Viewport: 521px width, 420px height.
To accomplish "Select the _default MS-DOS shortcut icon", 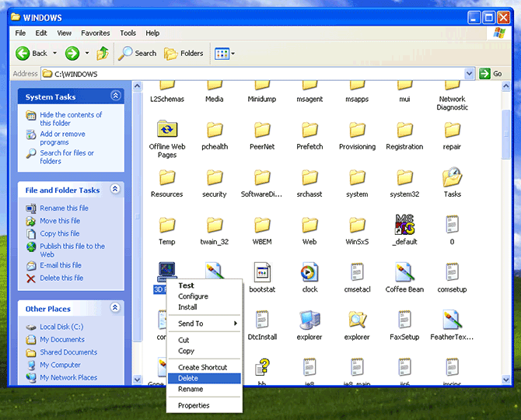I will click(404, 224).
